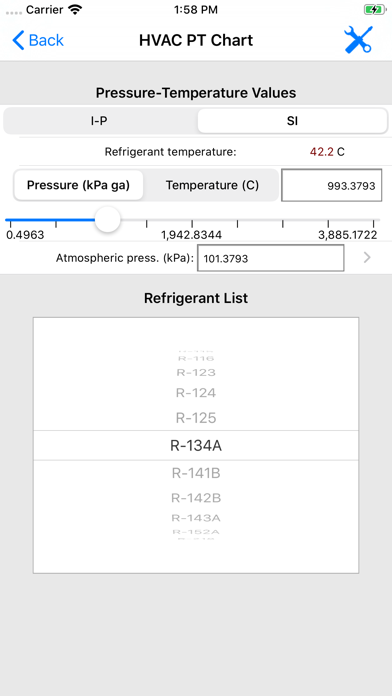392x696 pixels.
Task: Tap the slider minimum label 0.4963
Action: [25, 235]
